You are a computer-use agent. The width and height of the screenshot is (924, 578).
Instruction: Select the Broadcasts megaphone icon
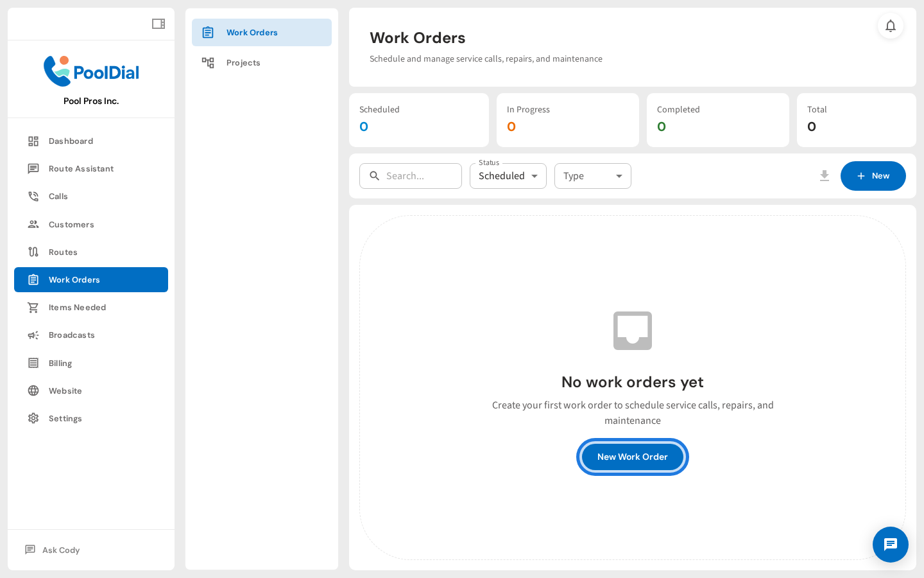pyautogui.click(x=33, y=335)
